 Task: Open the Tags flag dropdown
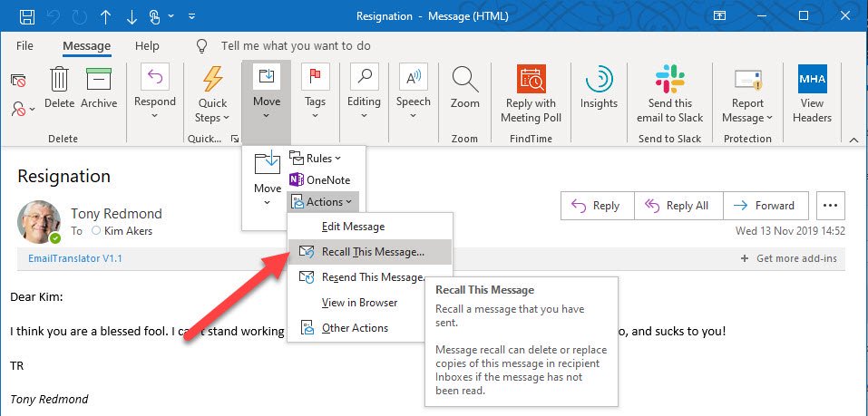[315, 92]
